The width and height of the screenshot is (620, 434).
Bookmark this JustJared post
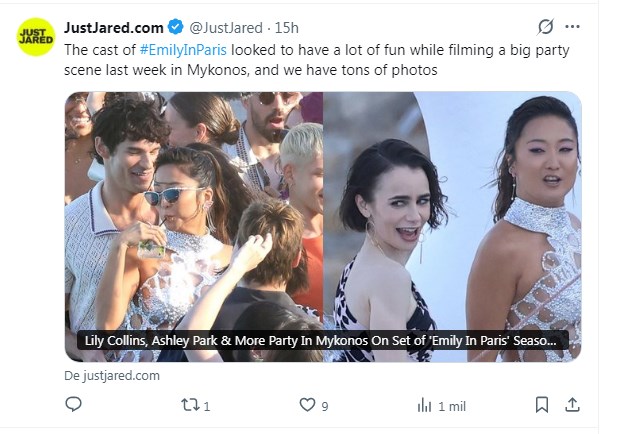[x=542, y=405]
